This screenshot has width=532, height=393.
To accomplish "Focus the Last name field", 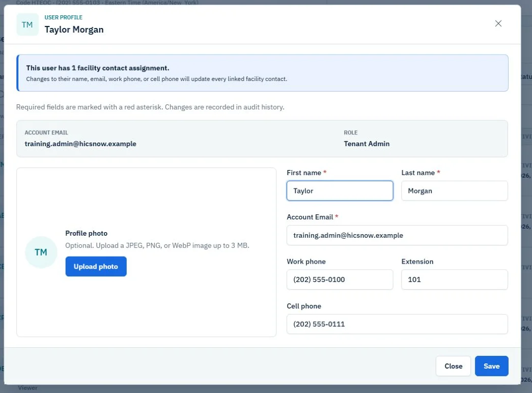I will (454, 191).
